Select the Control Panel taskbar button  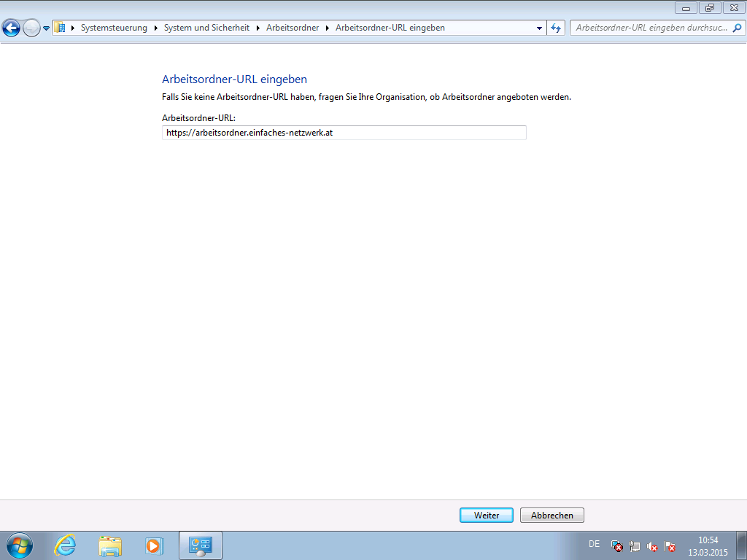[200, 545]
